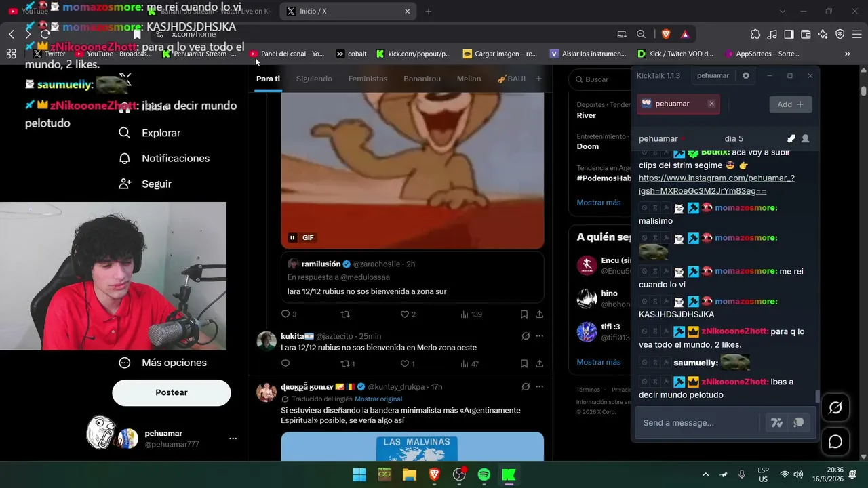Open Brave Shields lion icon
Image resolution: width=868 pixels, height=488 pixels.
click(x=666, y=34)
